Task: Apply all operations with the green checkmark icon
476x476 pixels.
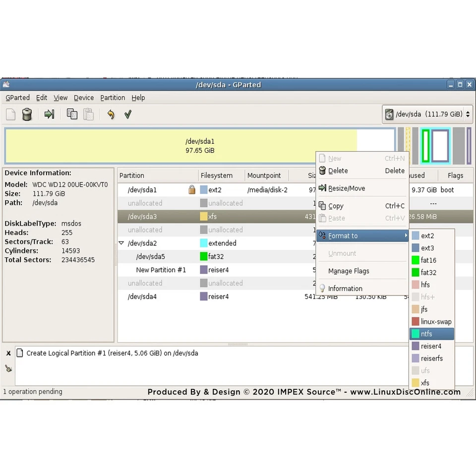Action: pyautogui.click(x=127, y=115)
